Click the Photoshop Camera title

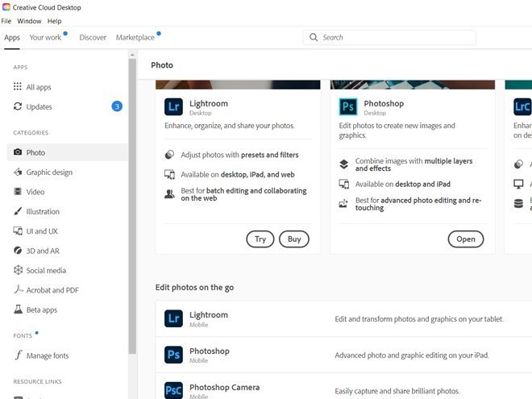[225, 387]
